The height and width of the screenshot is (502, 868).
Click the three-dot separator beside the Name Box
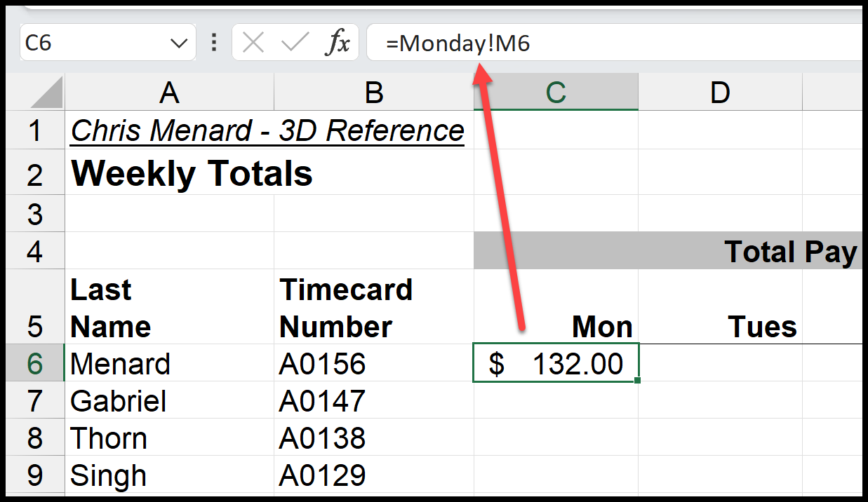[214, 42]
